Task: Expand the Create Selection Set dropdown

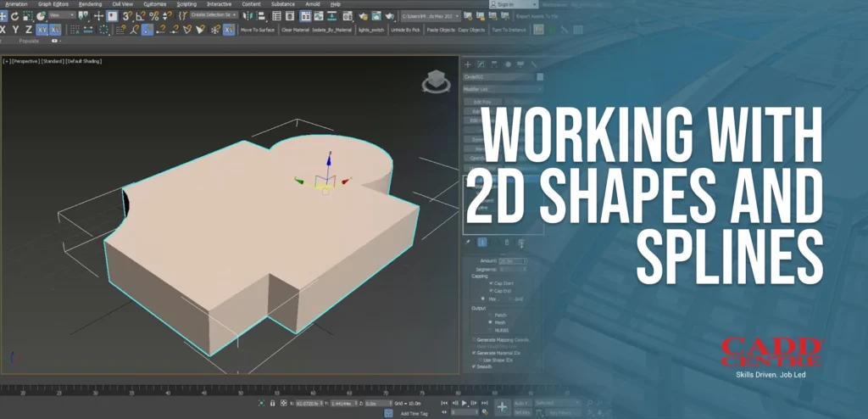Action: pyautogui.click(x=213, y=15)
